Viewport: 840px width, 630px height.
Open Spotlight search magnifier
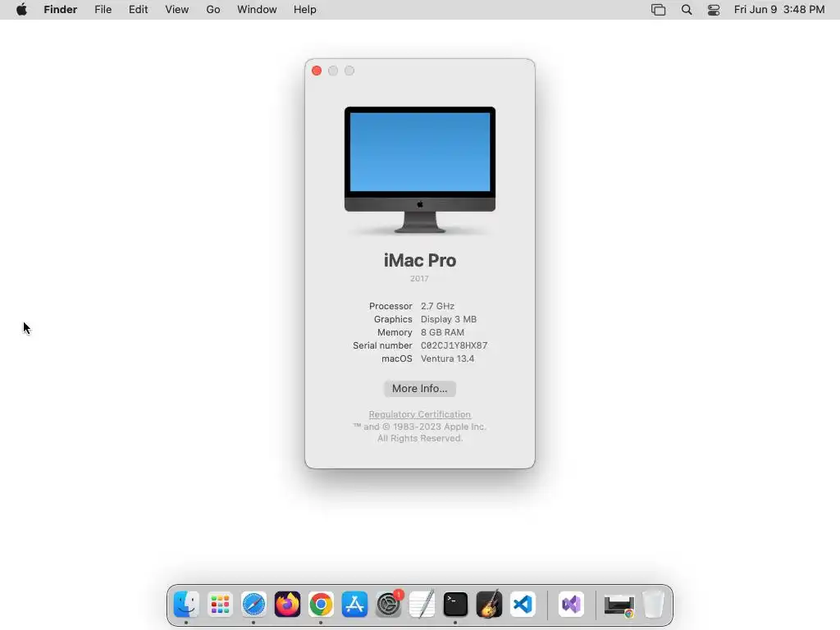point(687,10)
